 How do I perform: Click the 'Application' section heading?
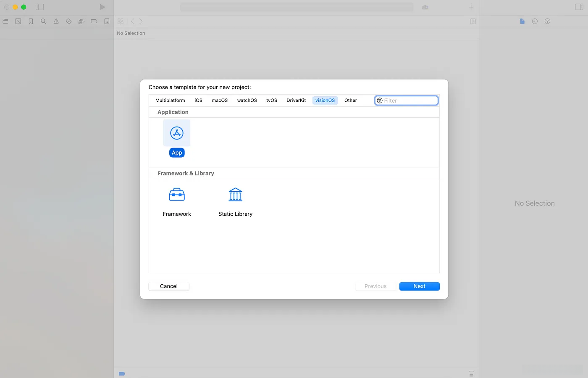pyautogui.click(x=173, y=112)
